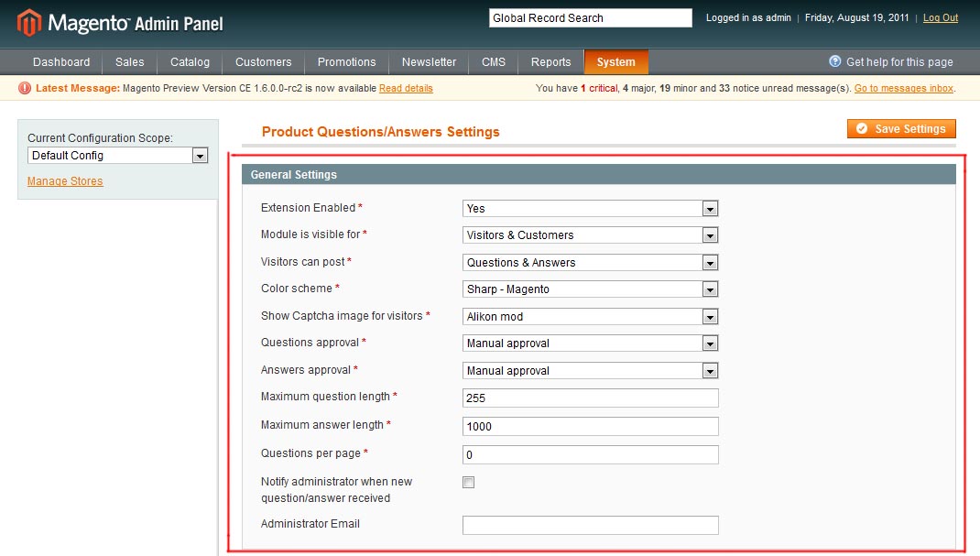Open the System menu
The width and height of the screenshot is (980, 556).
pyautogui.click(x=615, y=62)
